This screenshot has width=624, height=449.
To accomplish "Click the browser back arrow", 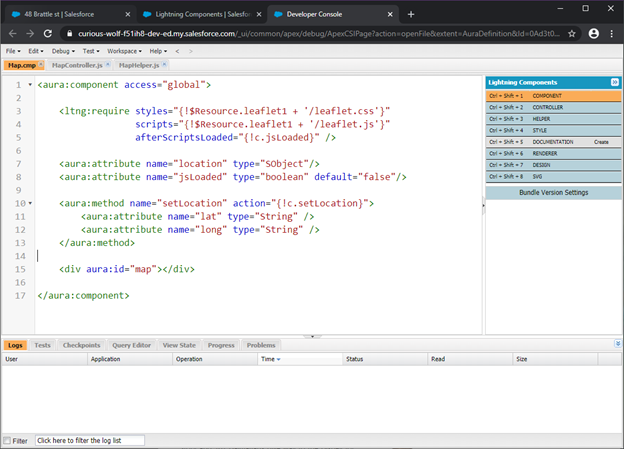I will [12, 34].
